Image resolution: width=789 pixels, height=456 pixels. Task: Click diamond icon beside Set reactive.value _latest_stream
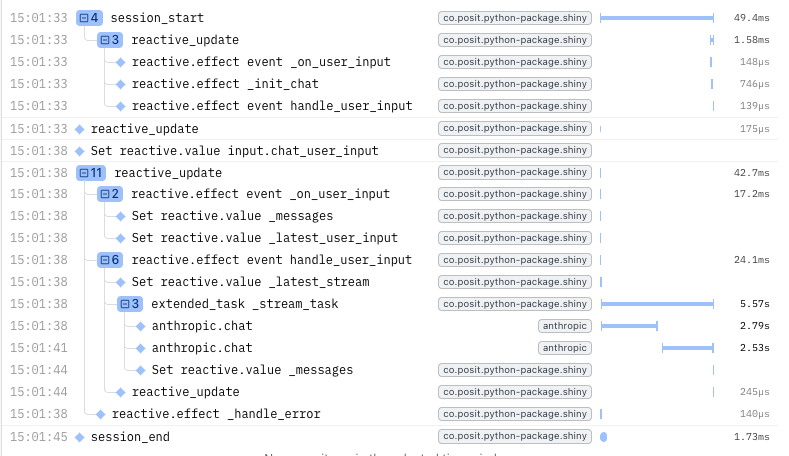coord(121,282)
